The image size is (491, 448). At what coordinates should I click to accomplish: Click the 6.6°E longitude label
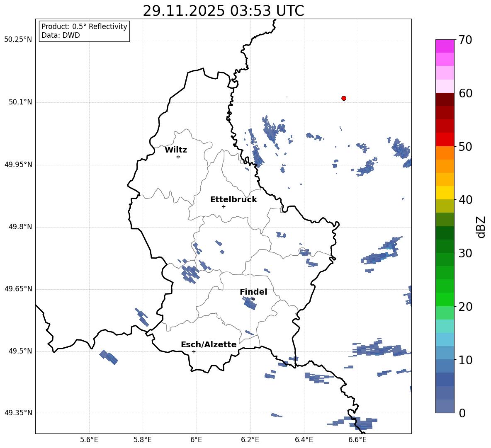click(357, 440)
